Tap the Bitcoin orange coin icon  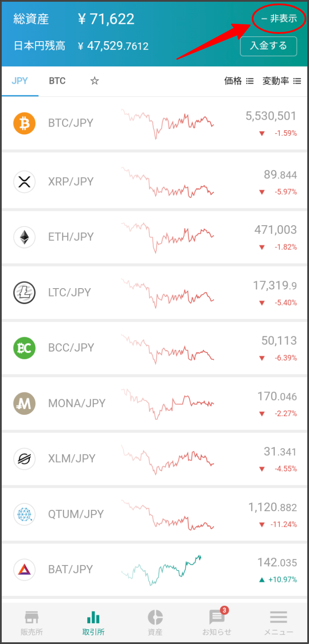24,123
